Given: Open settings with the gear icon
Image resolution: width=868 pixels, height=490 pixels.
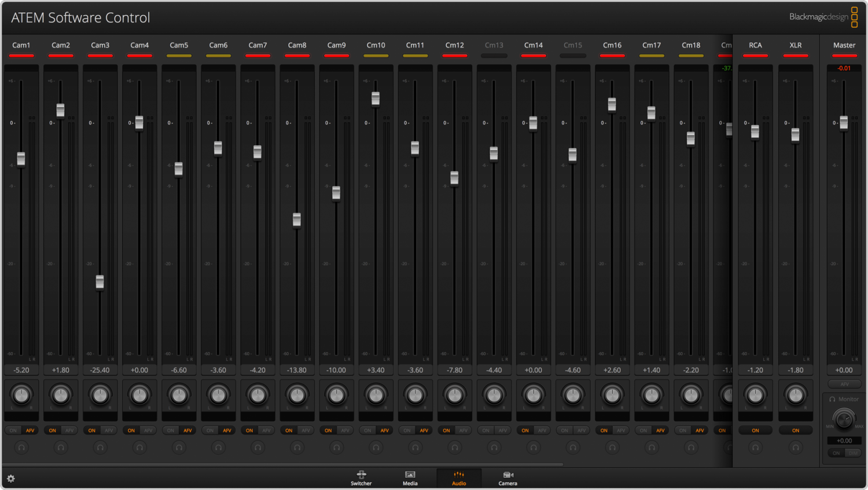Looking at the screenshot, I should (12, 479).
